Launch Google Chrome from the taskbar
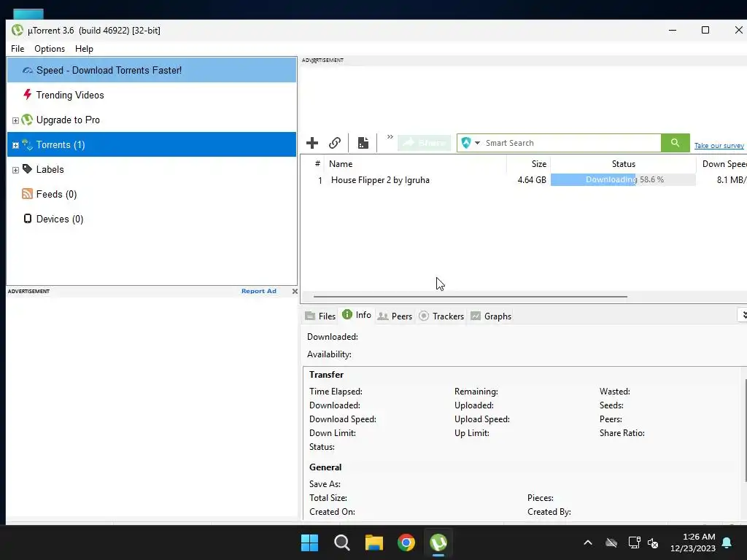 tap(406, 542)
